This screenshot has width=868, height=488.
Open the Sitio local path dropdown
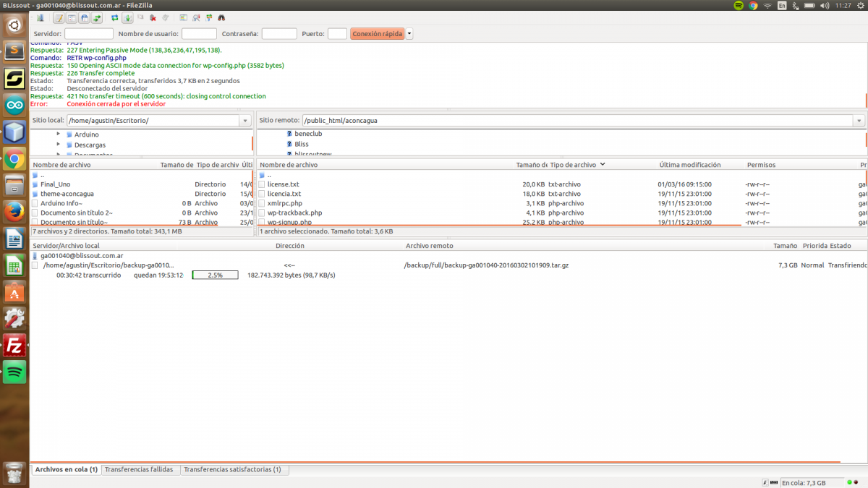tap(246, 120)
